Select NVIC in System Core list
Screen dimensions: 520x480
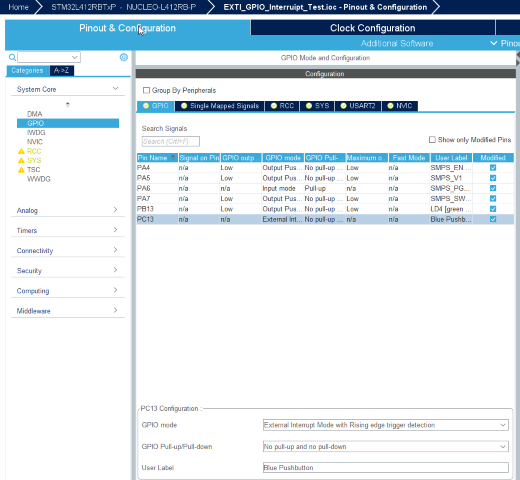coord(35,142)
